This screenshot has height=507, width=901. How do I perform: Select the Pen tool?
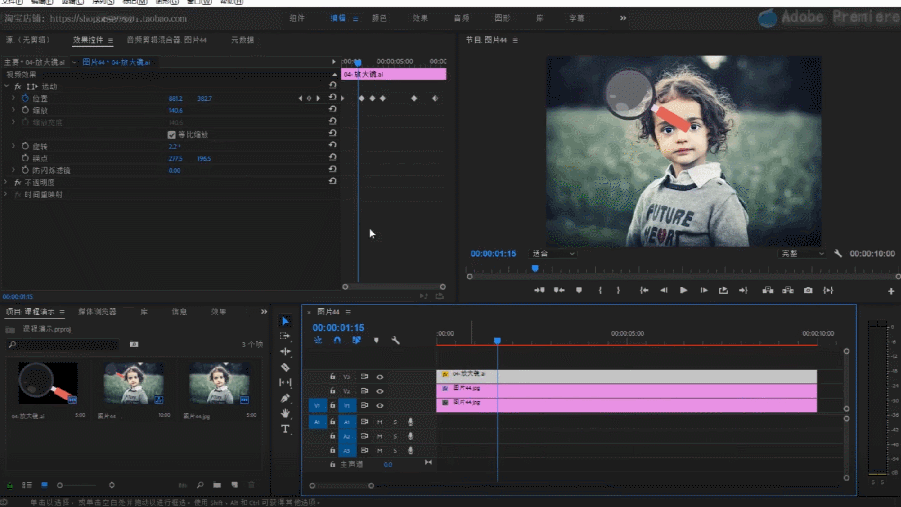point(285,398)
